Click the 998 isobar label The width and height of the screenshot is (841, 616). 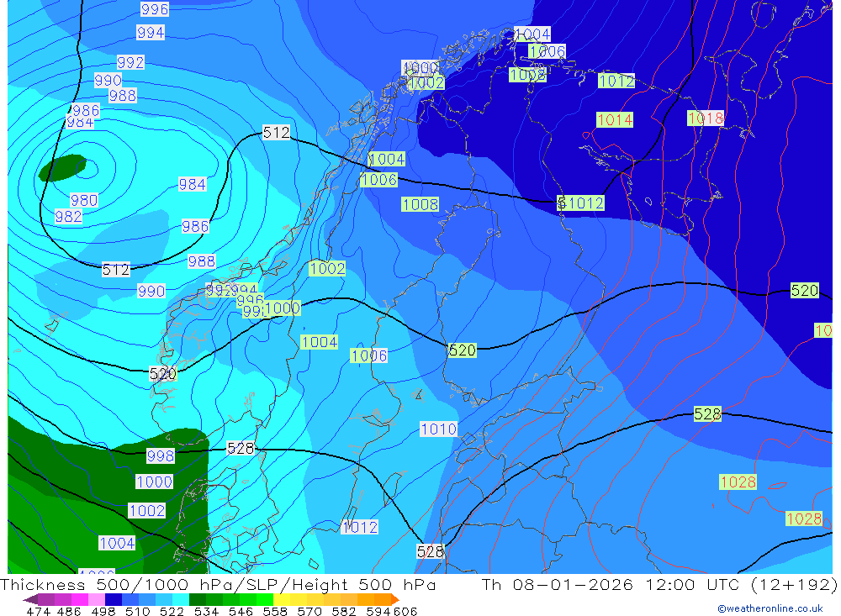161,455
